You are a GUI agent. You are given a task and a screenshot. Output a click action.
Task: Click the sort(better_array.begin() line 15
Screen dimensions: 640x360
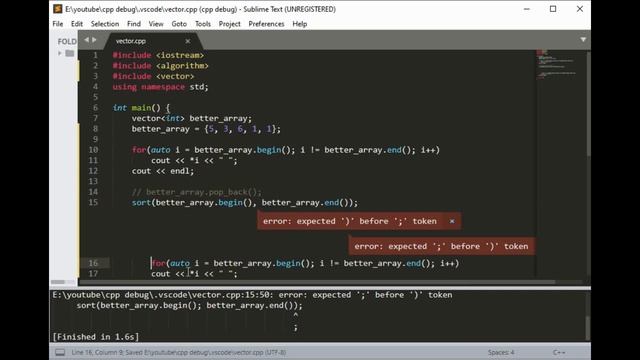(244, 202)
